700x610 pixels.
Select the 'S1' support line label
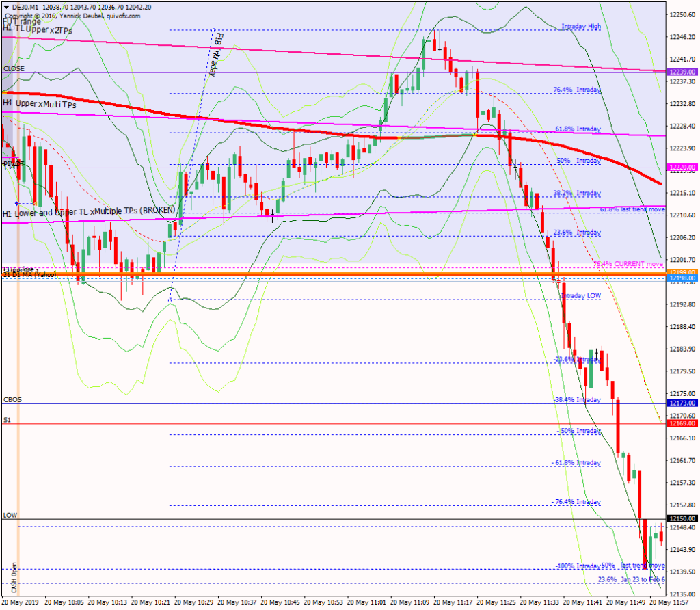click(7, 420)
